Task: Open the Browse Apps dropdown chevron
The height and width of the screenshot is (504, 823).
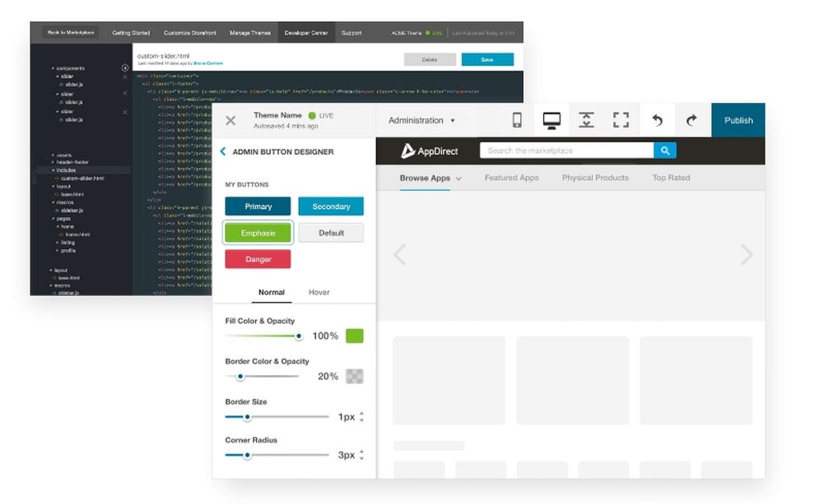Action: click(458, 178)
